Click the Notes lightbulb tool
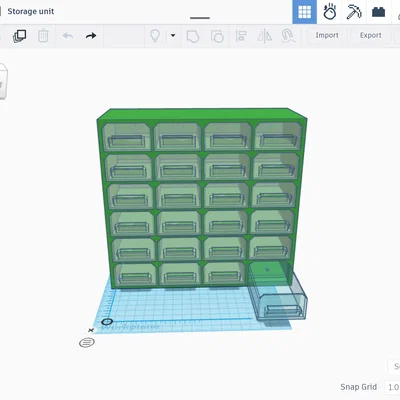Viewport: 400px width, 400px height. 155,36
